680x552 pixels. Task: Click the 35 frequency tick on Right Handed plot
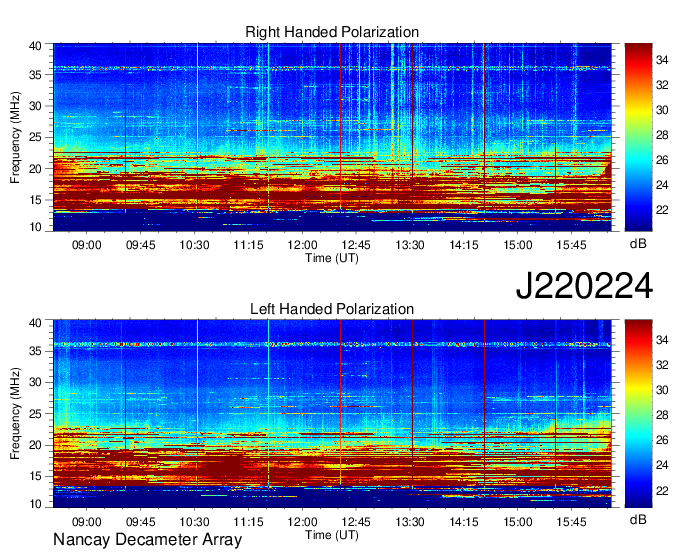[x=35, y=75]
